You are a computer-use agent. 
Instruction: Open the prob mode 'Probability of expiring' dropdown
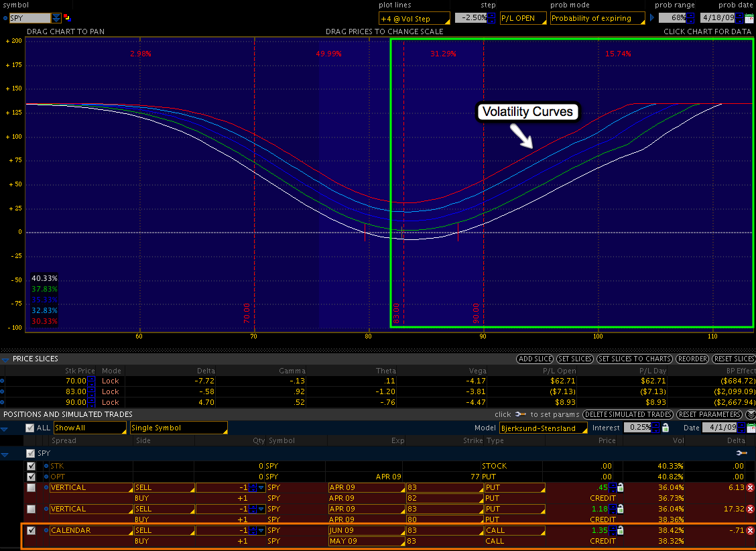tap(598, 19)
